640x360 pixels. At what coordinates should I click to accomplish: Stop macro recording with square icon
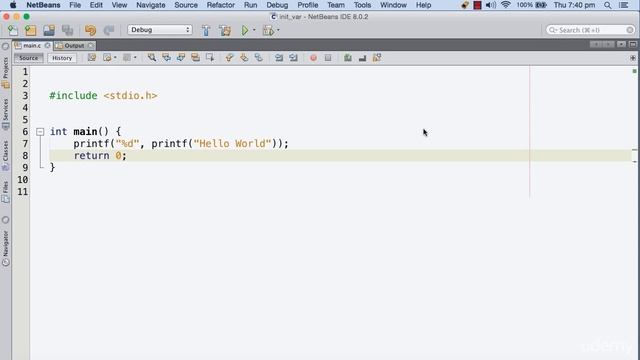point(328,58)
